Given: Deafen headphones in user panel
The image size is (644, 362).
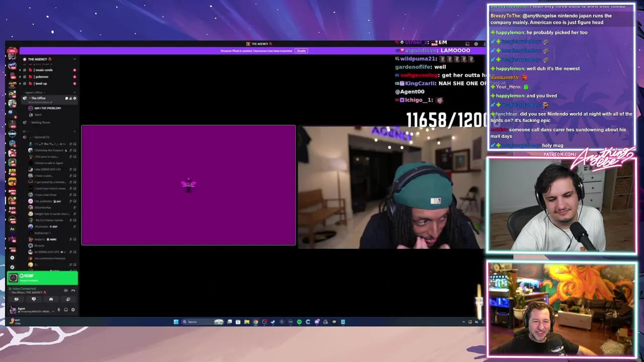Looking at the screenshot, I should [x=66, y=310].
